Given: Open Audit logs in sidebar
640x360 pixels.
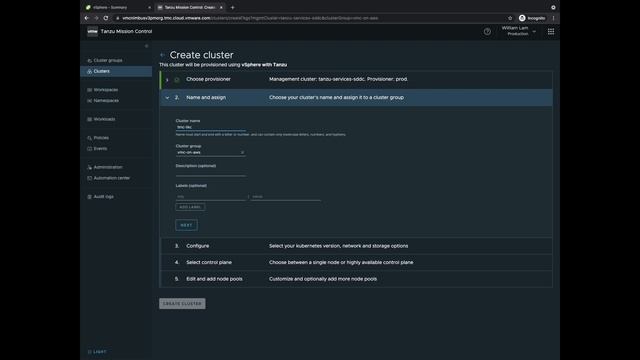Looking at the screenshot, I should coord(103,197).
